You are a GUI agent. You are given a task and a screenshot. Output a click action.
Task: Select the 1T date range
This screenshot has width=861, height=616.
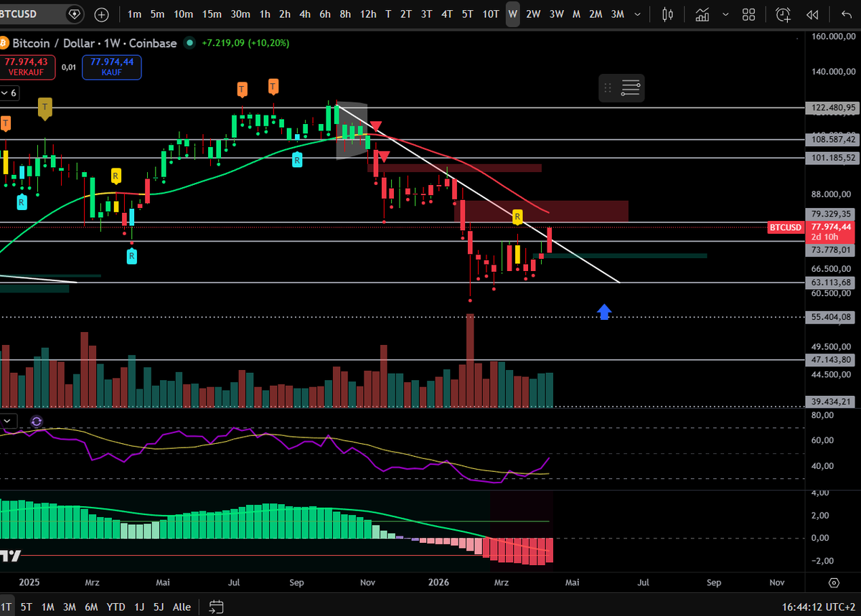[x=6, y=607]
